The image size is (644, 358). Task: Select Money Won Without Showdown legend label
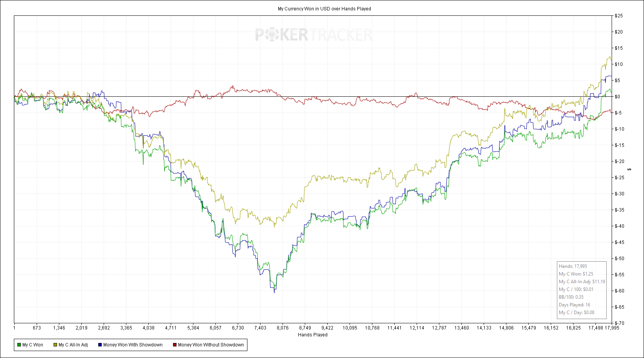point(211,345)
